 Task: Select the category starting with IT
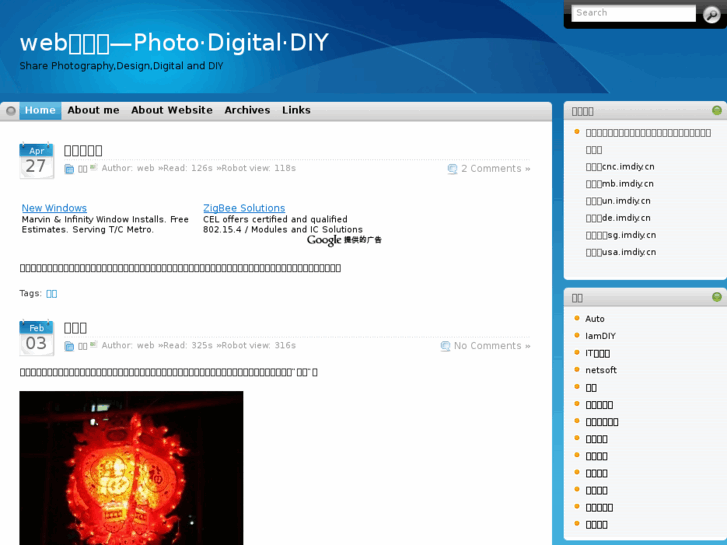tap(598, 353)
